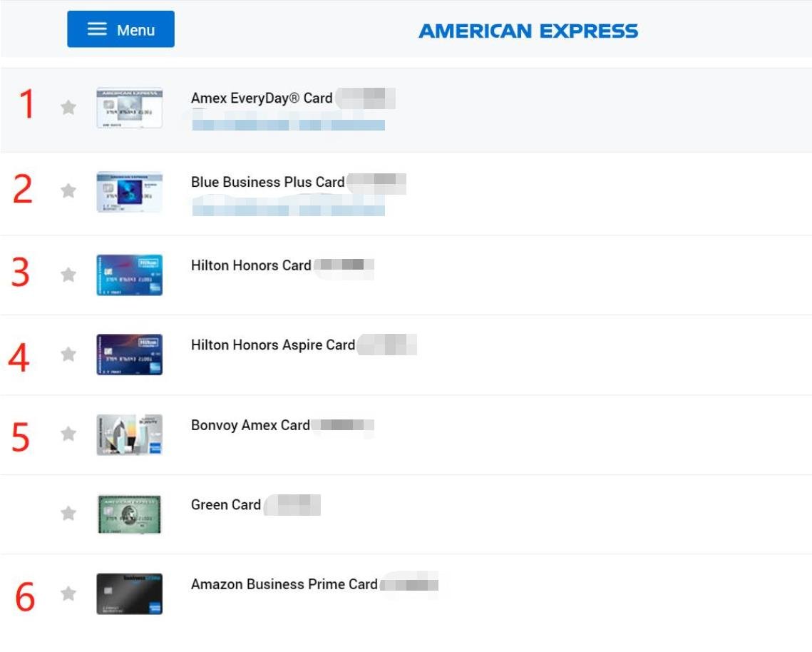Click the Hilton Honors blue card image

pos(130,275)
